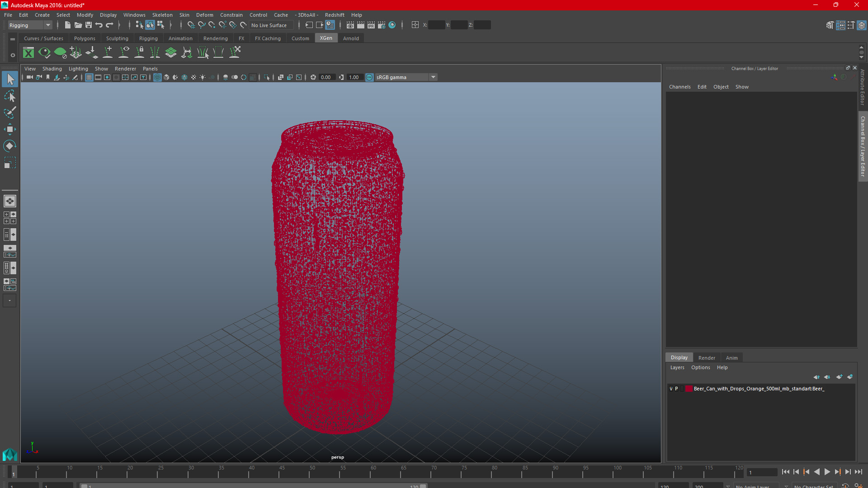
Task: Open the sRGB gamma dropdown
Action: point(406,77)
